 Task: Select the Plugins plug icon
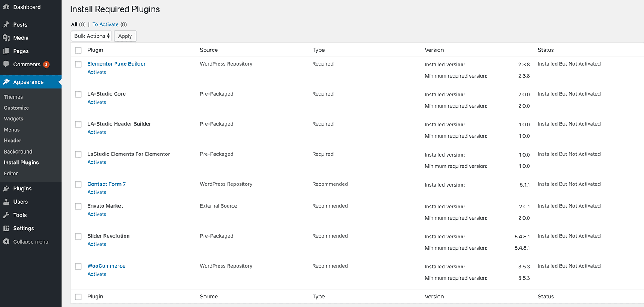coord(6,188)
